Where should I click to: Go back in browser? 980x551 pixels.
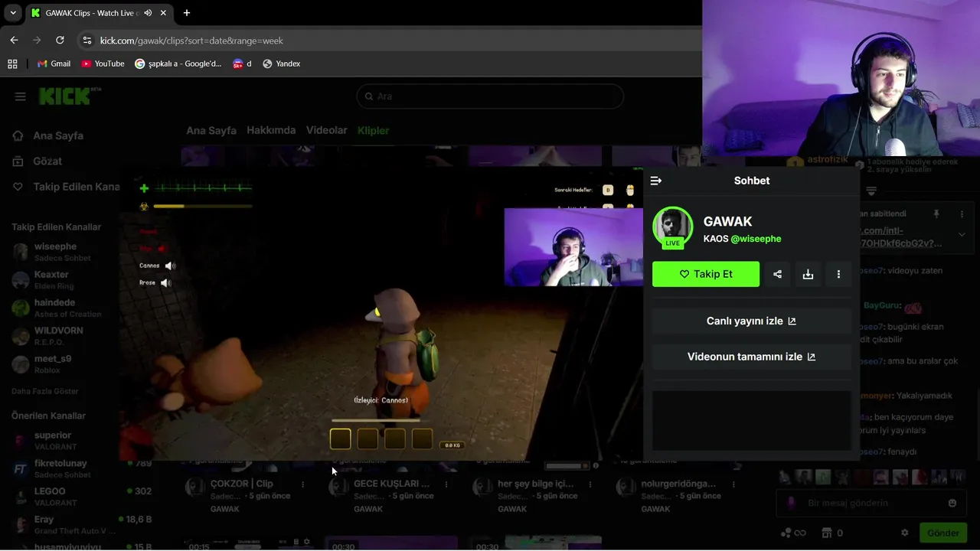pyautogui.click(x=14, y=40)
